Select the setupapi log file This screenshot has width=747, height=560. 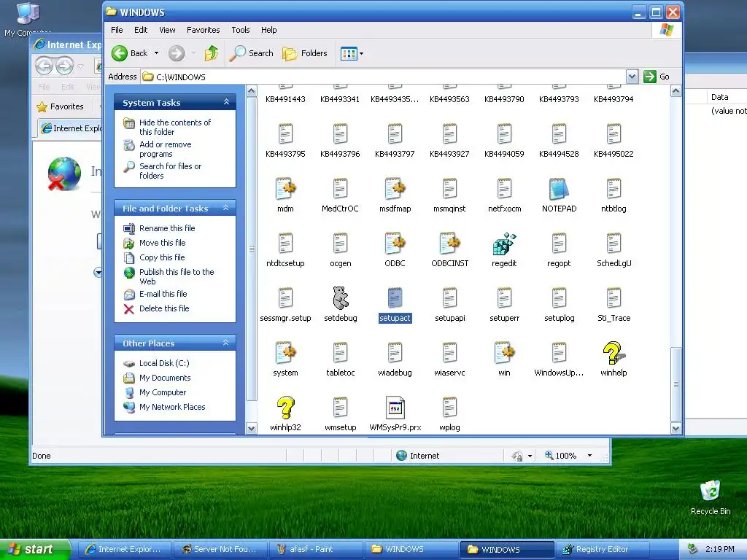(449, 305)
